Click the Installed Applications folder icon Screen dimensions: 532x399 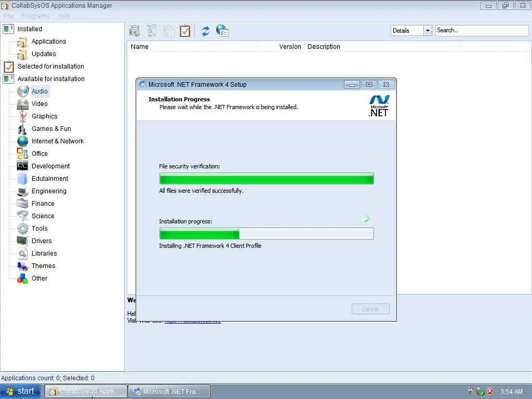pyautogui.click(x=22, y=42)
